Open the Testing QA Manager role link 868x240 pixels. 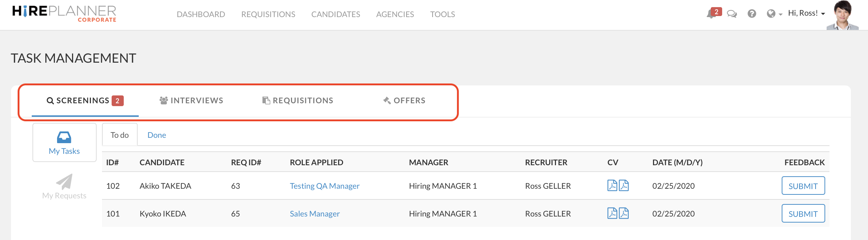tap(325, 186)
